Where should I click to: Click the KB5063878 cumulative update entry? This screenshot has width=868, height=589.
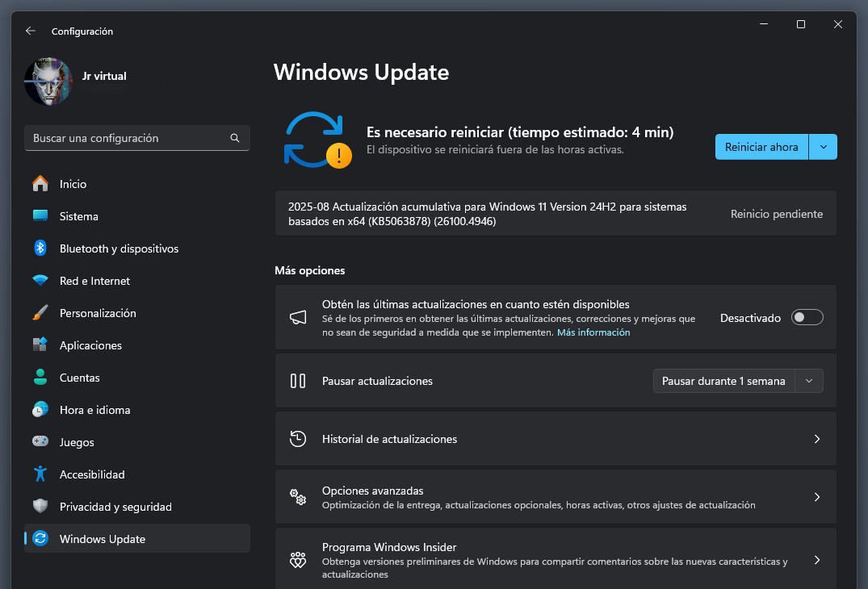(556, 214)
